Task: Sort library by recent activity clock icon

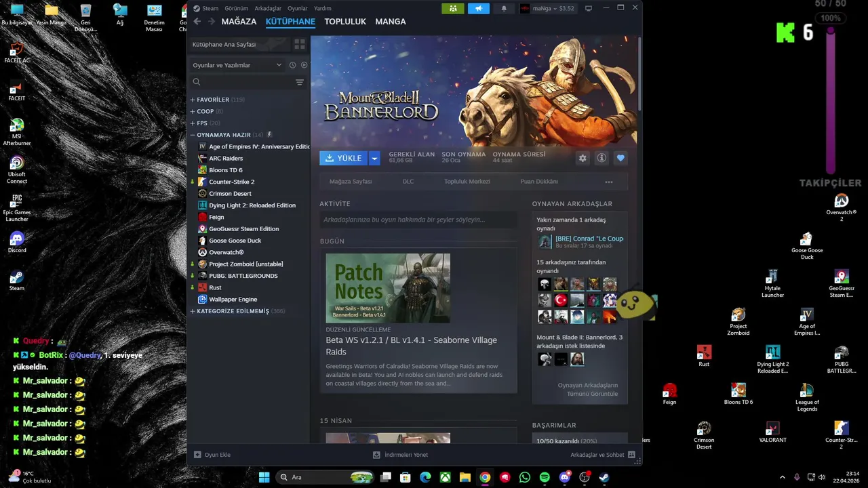Action: [292, 65]
